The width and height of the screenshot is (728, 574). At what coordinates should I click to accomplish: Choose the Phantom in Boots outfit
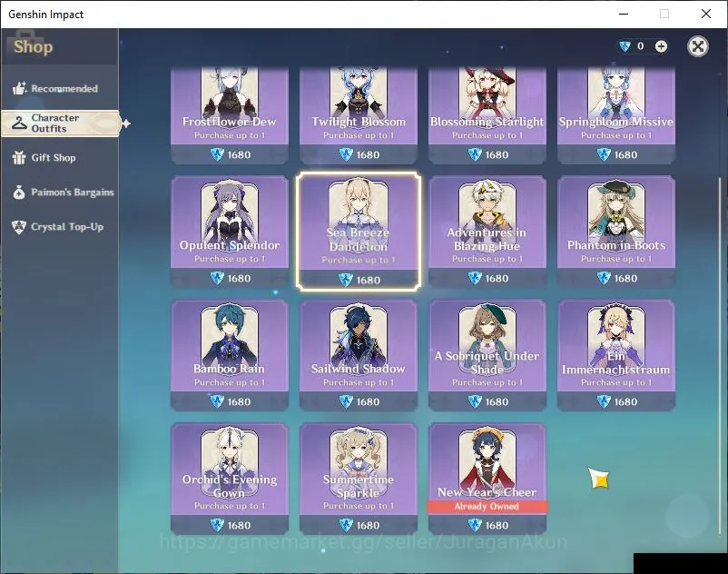616,232
